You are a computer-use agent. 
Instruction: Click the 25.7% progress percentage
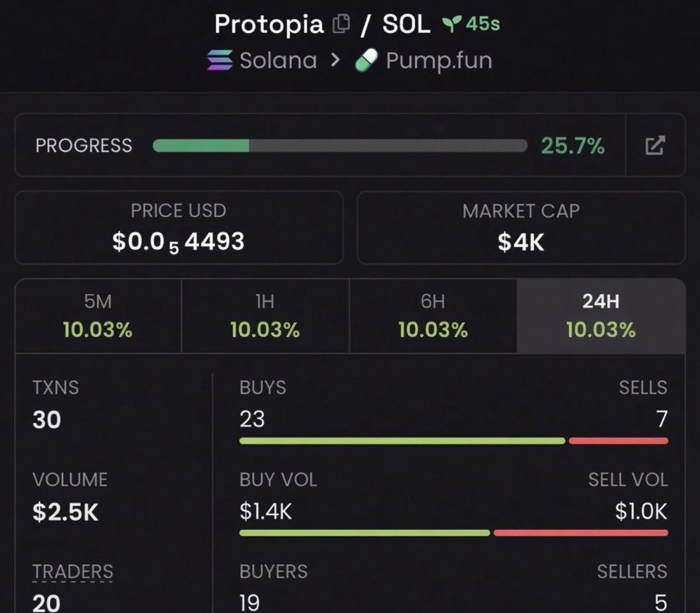[573, 146]
